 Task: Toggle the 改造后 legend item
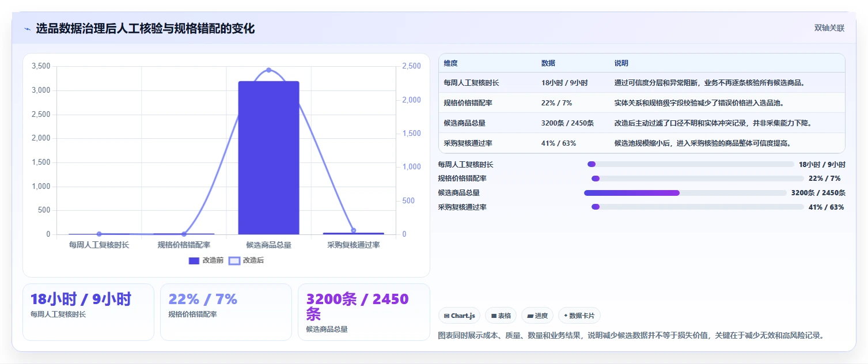tap(247, 260)
